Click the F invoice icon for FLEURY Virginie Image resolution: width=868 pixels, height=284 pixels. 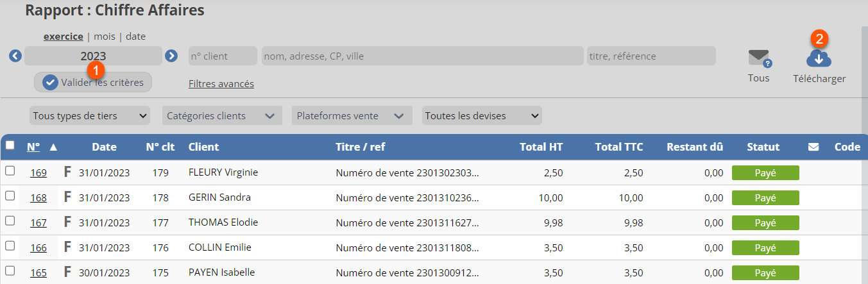67,172
